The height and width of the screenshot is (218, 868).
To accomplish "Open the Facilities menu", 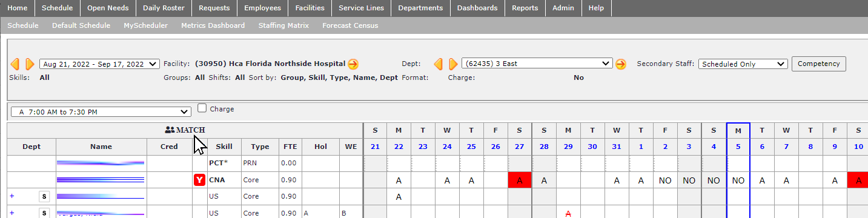I will click(x=310, y=8).
